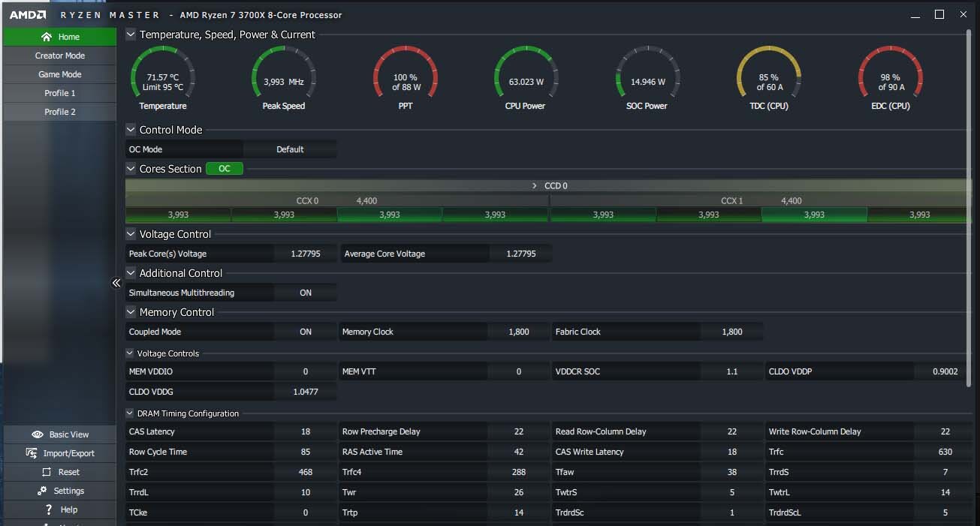Click the Average Core Voltage value

[521, 254]
